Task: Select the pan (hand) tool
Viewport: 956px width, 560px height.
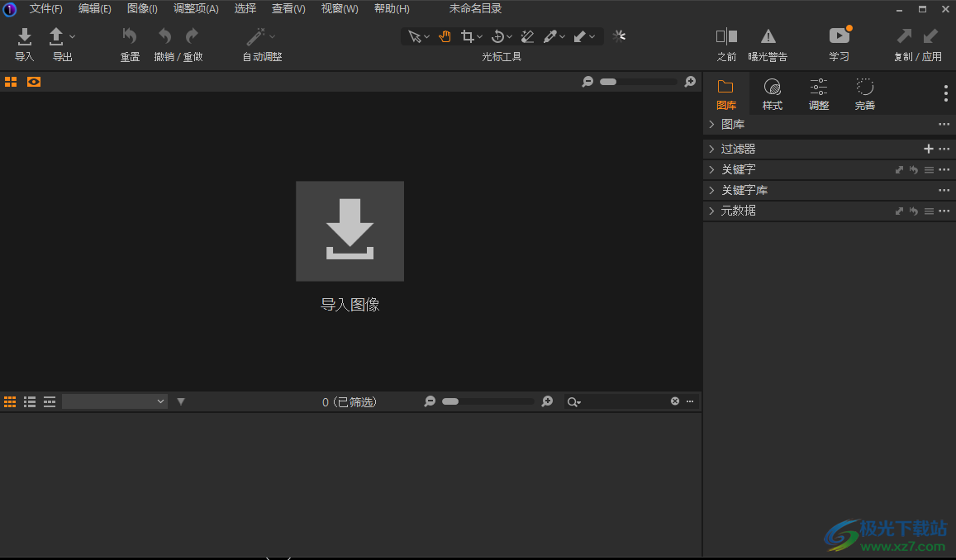Action: [445, 36]
